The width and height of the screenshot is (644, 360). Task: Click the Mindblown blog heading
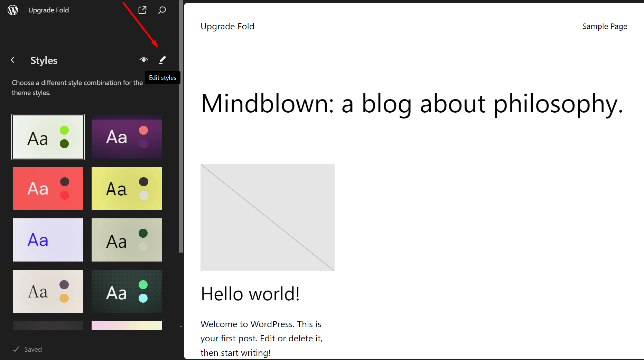pos(412,104)
